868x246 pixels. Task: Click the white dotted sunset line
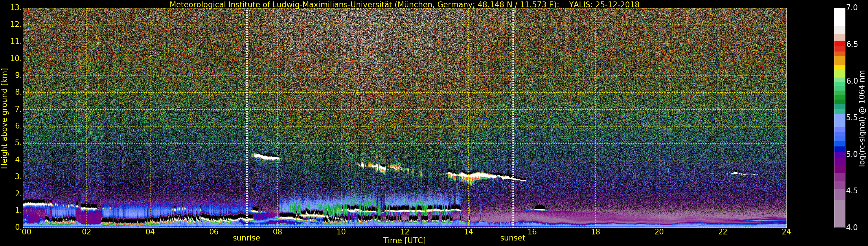(x=513, y=118)
